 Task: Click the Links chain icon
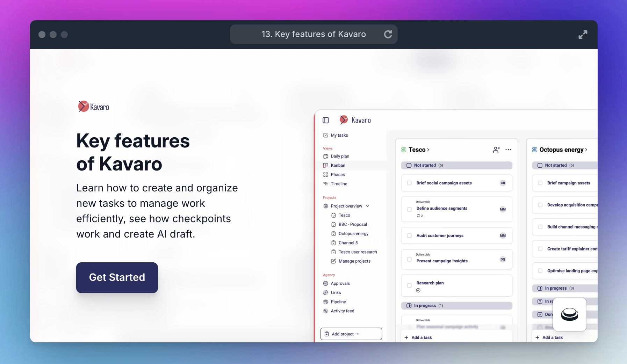click(326, 292)
